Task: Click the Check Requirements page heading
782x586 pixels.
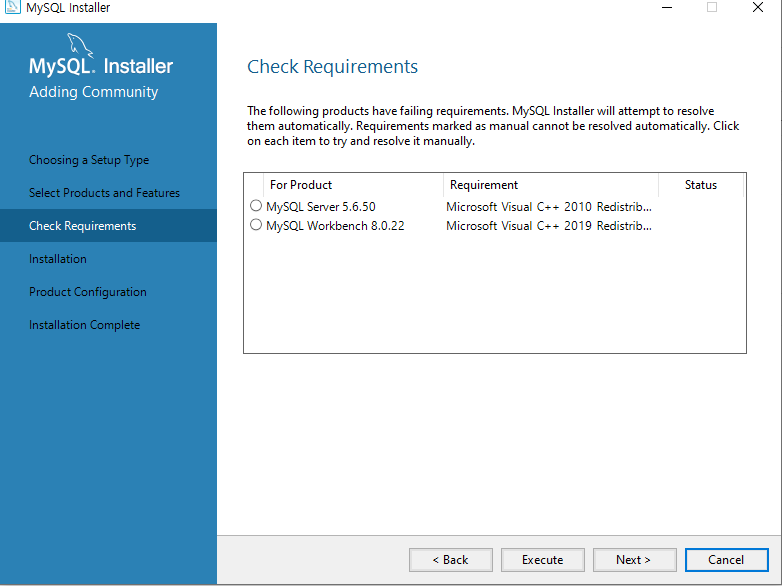Action: point(333,67)
